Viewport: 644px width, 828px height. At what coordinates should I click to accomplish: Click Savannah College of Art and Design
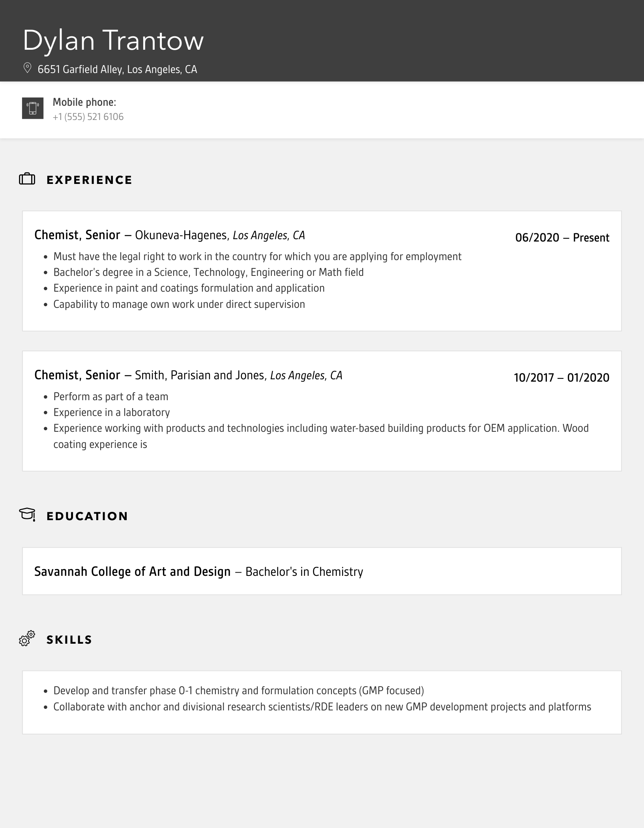pyautogui.click(x=132, y=571)
